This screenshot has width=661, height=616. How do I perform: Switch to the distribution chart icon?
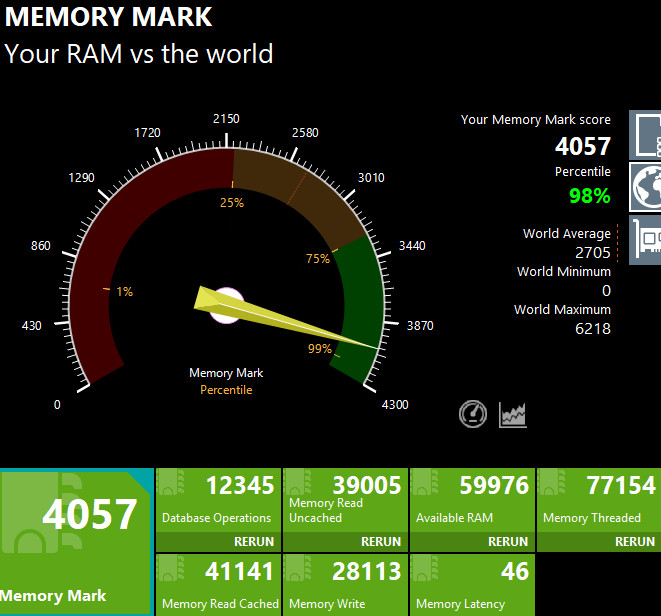[513, 415]
